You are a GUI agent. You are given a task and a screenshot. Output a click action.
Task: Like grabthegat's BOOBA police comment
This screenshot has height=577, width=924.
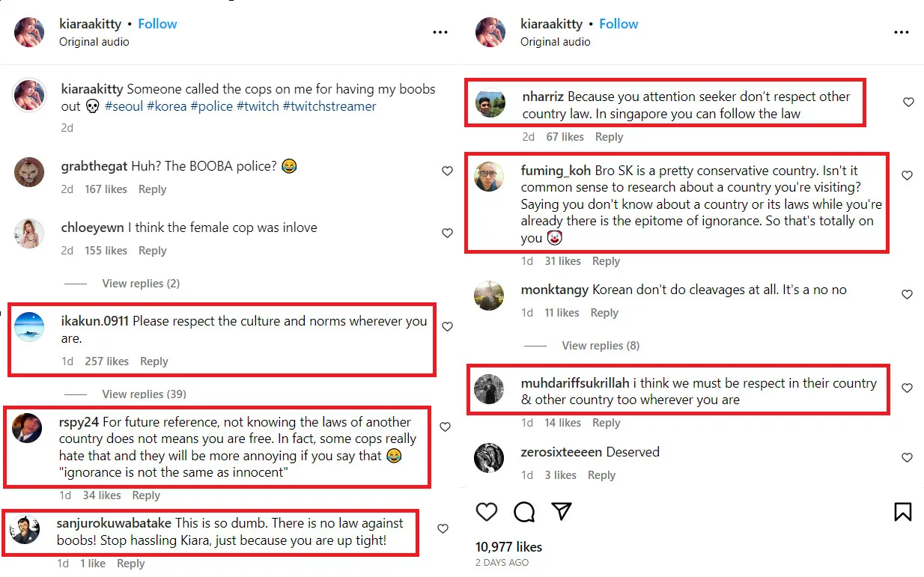447,171
